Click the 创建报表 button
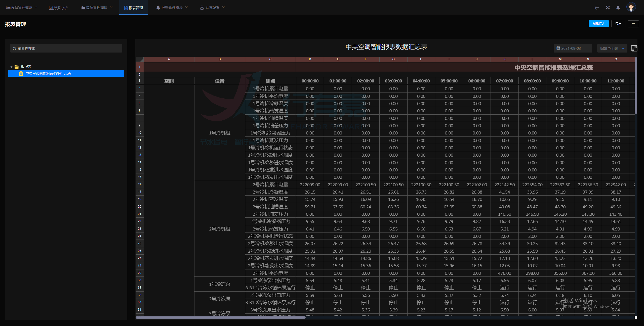The height and width of the screenshot is (326, 644). point(599,24)
